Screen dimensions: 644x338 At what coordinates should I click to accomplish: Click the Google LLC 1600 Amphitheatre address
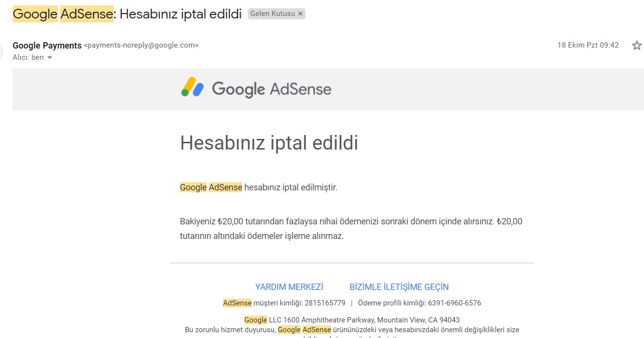(352, 320)
